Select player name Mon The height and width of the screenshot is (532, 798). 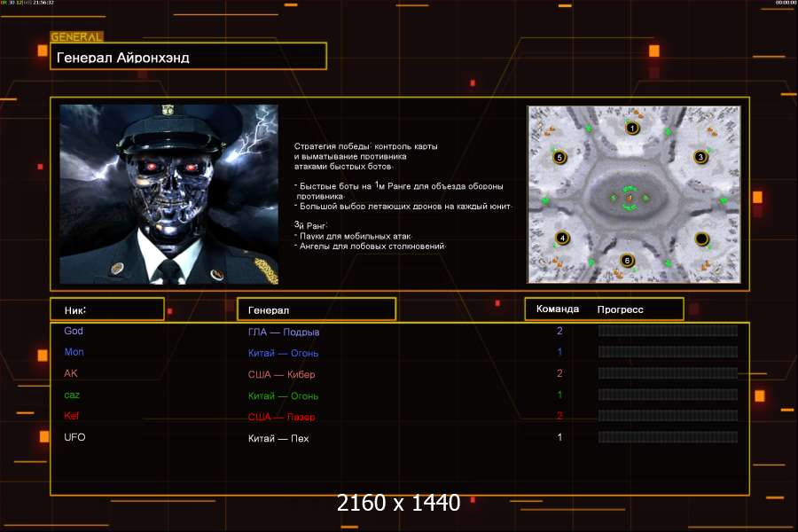click(74, 352)
